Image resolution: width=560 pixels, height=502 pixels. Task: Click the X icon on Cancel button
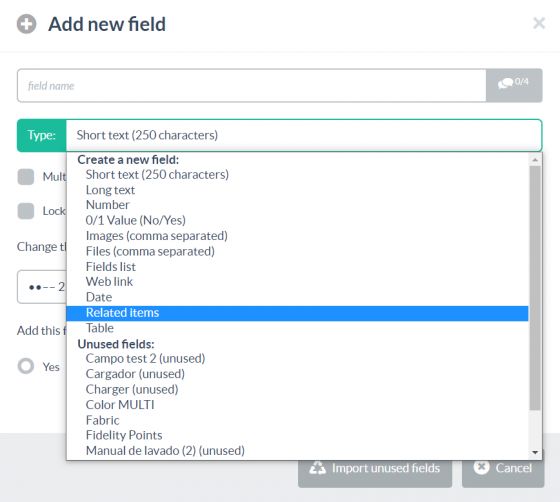tap(481, 467)
